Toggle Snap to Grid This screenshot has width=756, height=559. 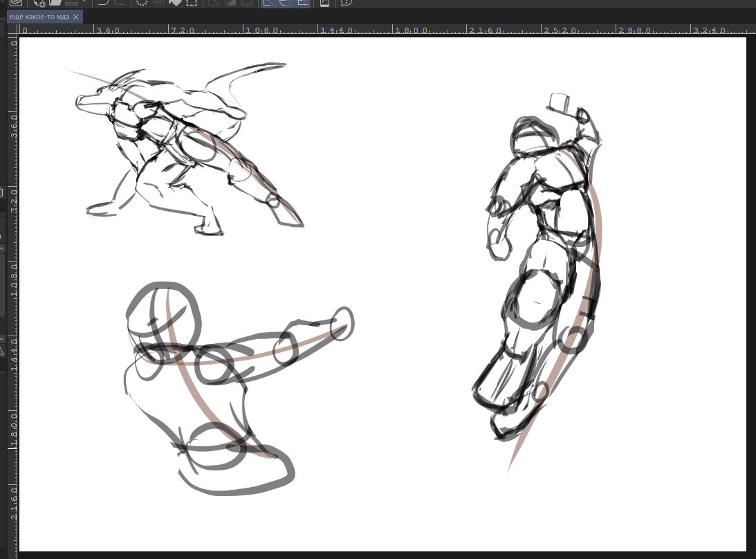pyautogui.click(x=302, y=3)
